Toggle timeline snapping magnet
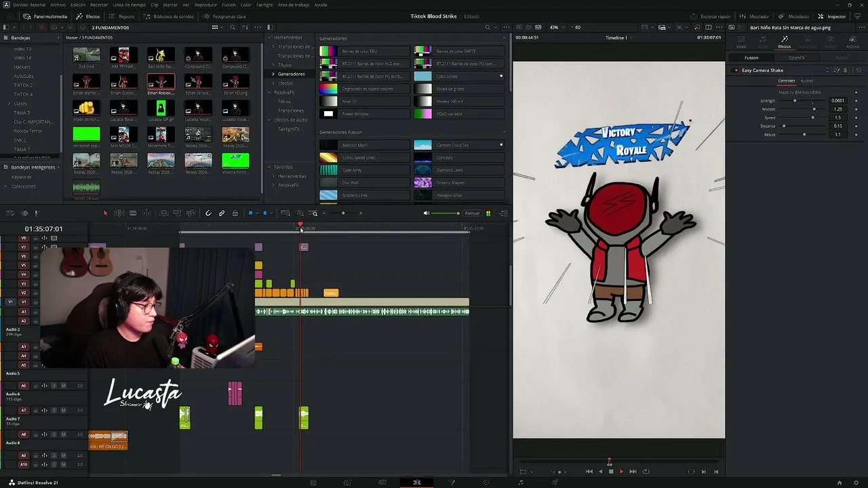Screen dimensions: 868x488 (x=208, y=213)
